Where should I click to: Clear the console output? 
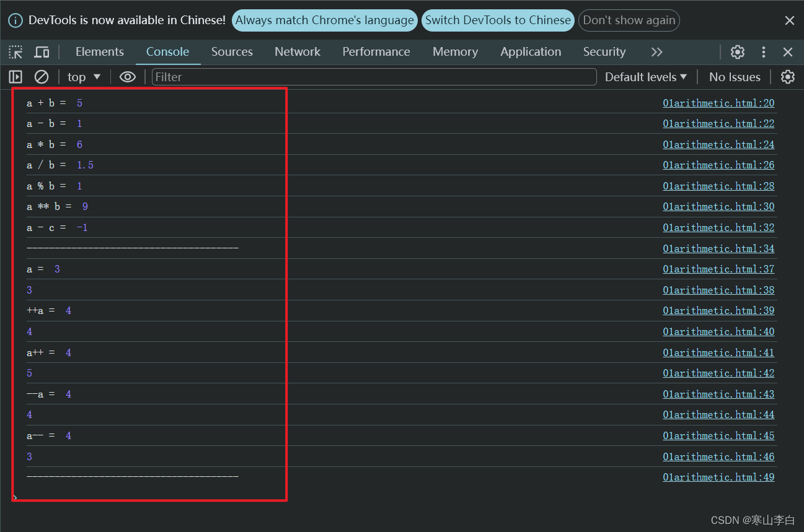coord(42,77)
